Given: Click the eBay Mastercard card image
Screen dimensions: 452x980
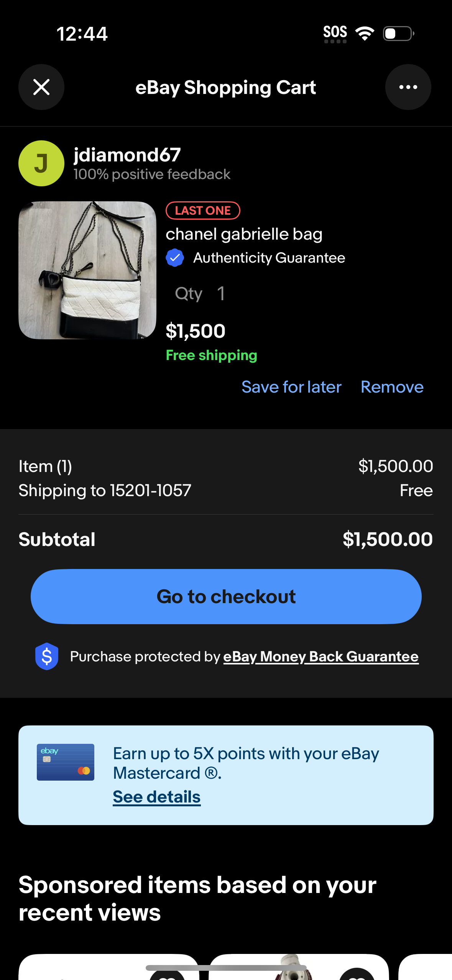Looking at the screenshot, I should pyautogui.click(x=65, y=762).
